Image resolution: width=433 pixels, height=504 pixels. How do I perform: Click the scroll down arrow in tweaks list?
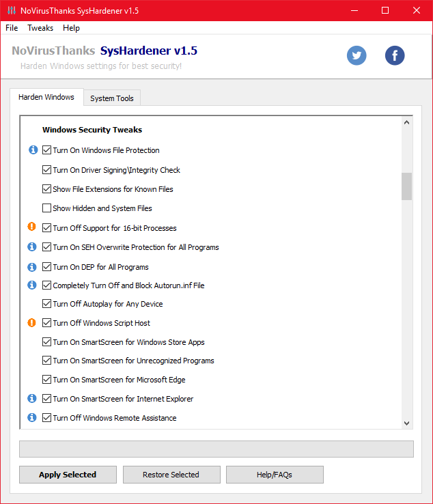(407, 423)
